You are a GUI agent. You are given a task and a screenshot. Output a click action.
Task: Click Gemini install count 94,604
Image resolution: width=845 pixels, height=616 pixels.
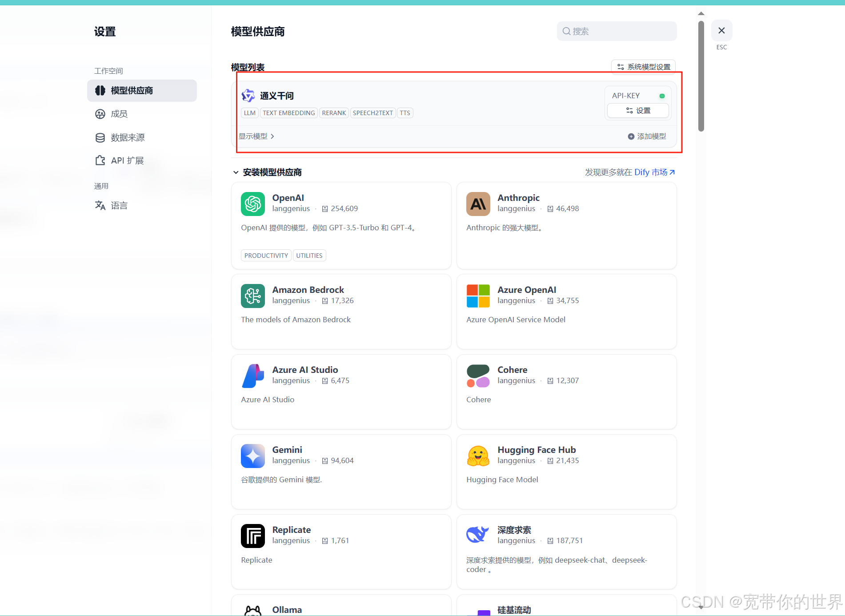click(x=342, y=460)
